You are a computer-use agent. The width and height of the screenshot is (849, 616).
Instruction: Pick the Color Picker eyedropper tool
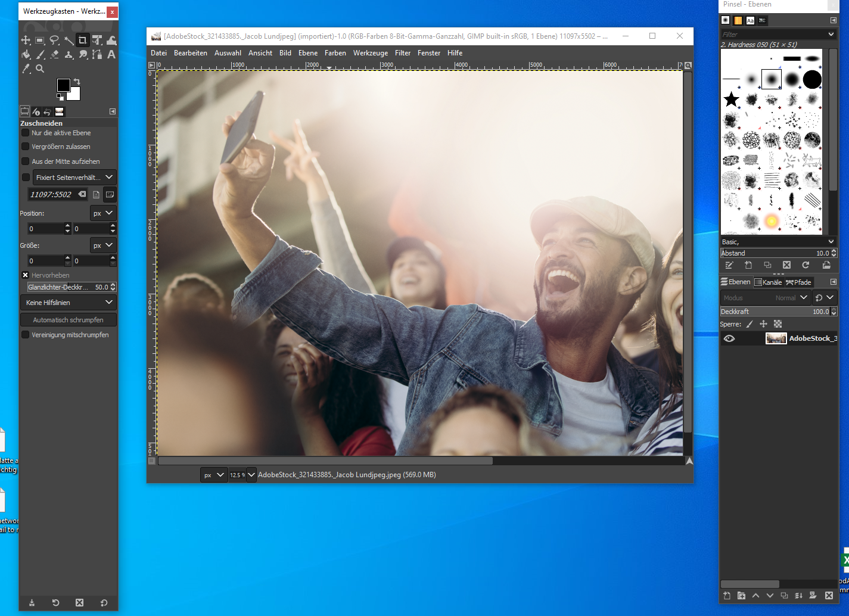(x=26, y=69)
